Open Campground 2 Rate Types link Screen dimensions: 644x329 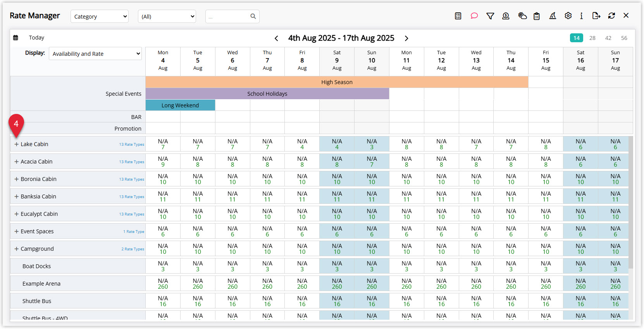[133, 249]
